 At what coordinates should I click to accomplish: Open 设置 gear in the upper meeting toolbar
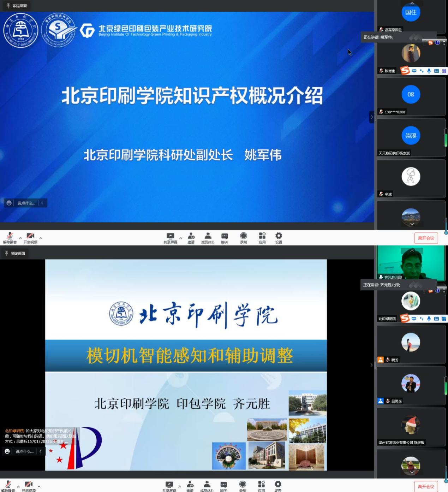point(279,238)
